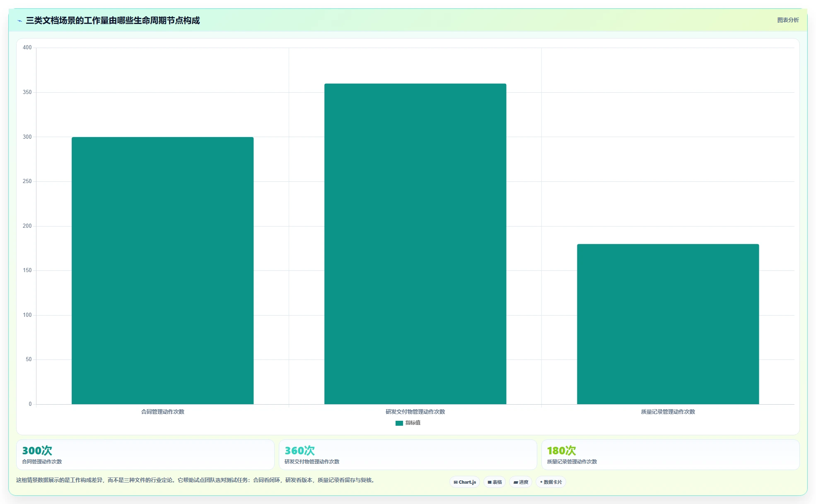Toggle the 指标值 legend color box
This screenshot has height=504, width=816.
click(x=399, y=423)
